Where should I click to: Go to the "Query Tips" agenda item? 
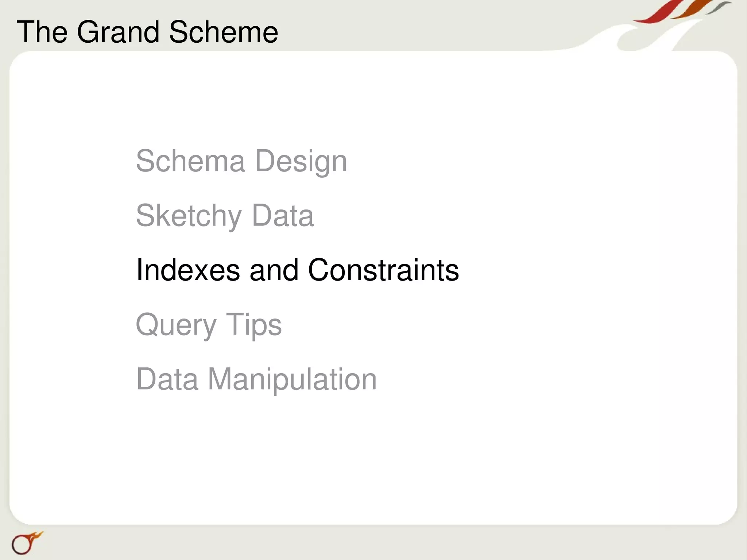tap(209, 324)
